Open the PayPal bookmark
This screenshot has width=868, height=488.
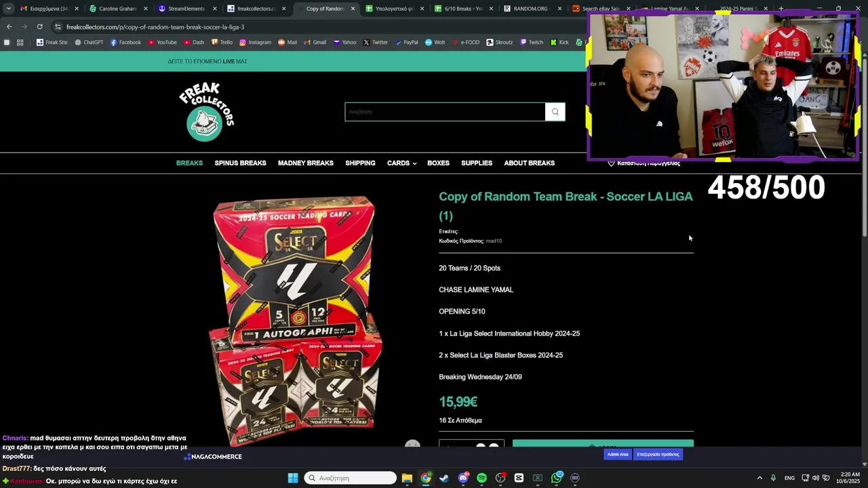(x=406, y=42)
